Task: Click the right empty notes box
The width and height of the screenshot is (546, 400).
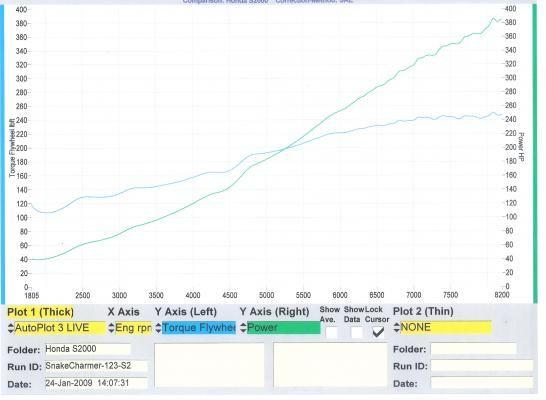Action: coord(330,365)
